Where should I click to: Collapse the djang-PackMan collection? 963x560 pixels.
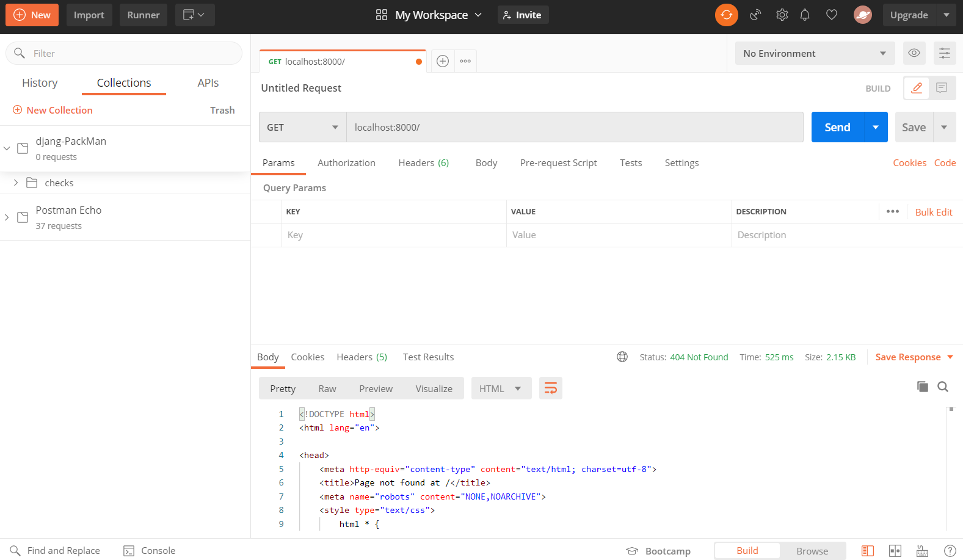coord(7,148)
